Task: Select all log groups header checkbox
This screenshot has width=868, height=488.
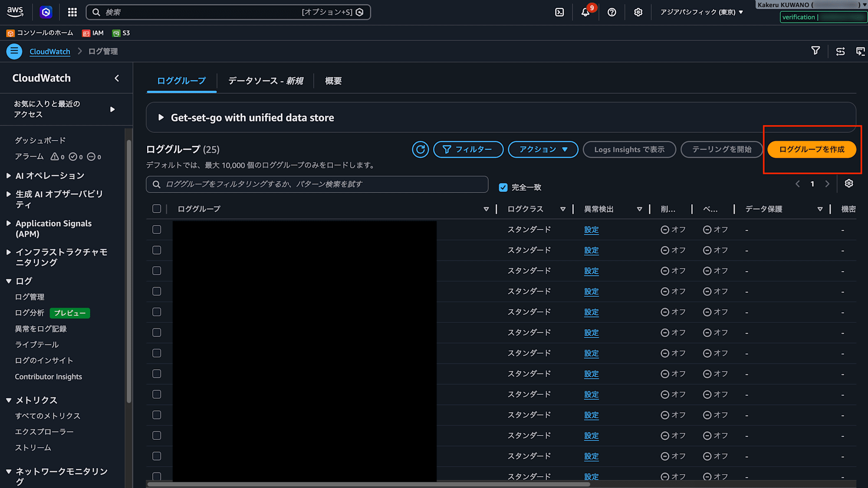Action: pos(157,209)
